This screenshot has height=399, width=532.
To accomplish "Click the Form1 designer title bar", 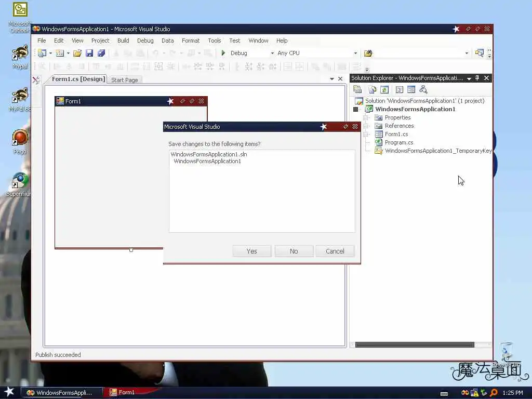I will [x=131, y=101].
